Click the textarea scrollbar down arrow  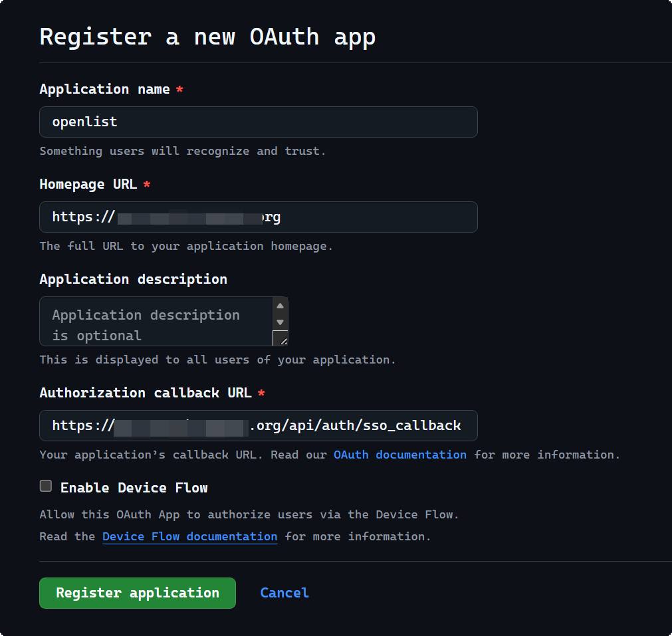pyautogui.click(x=280, y=323)
